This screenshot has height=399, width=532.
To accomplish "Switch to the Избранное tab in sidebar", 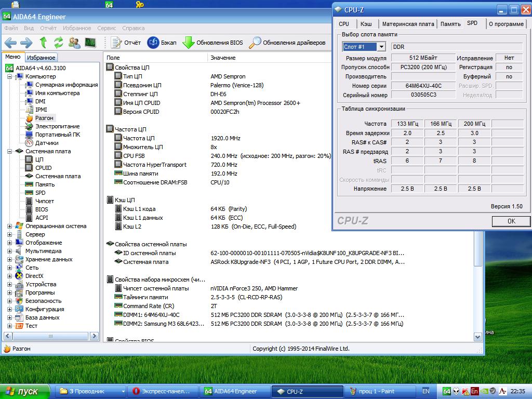I will tap(41, 58).
